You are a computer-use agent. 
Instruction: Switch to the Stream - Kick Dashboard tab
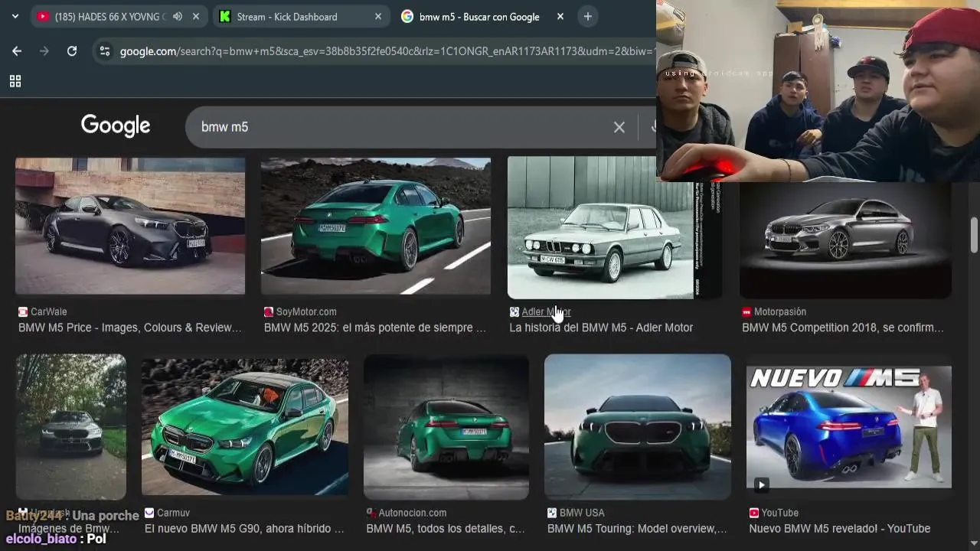tap(287, 16)
